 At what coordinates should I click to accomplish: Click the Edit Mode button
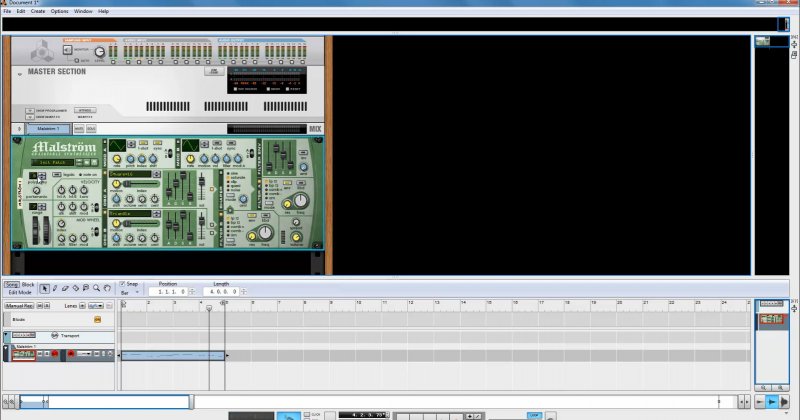click(20, 292)
